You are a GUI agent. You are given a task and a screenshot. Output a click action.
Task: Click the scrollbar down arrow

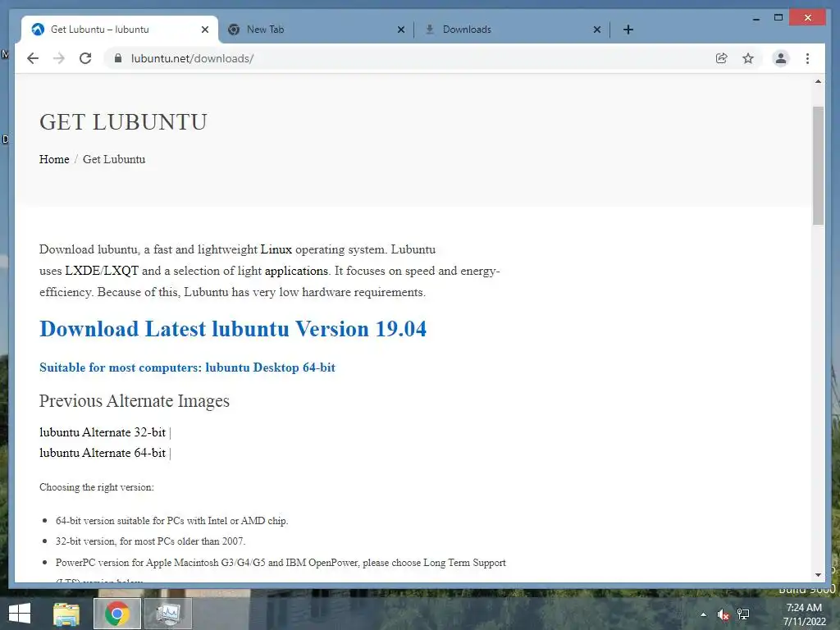coord(818,575)
